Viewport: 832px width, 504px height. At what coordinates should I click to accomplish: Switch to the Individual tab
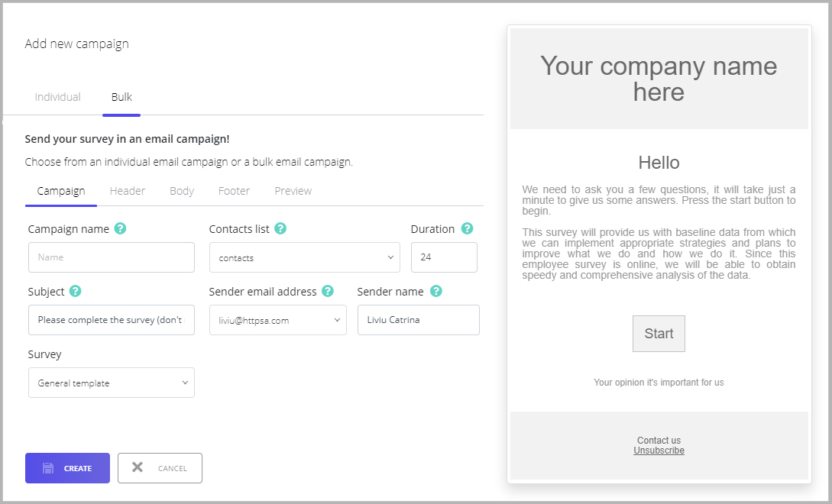[x=58, y=97]
